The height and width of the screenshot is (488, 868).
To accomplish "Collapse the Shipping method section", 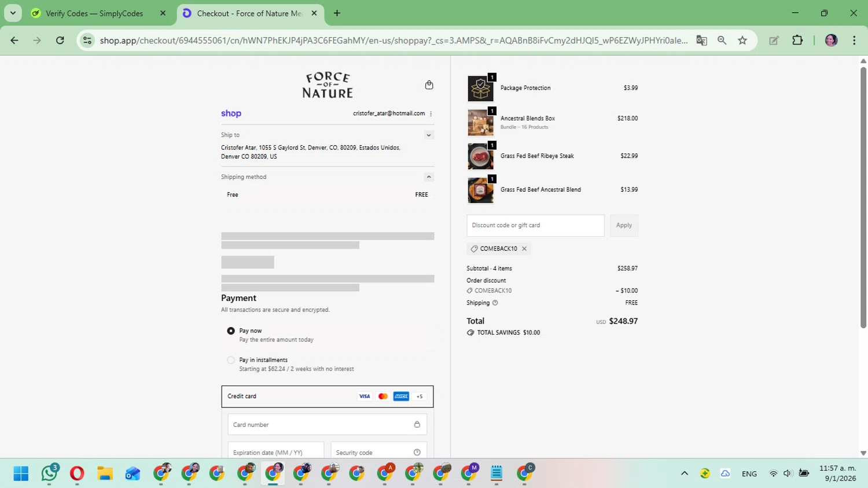I will (x=429, y=177).
